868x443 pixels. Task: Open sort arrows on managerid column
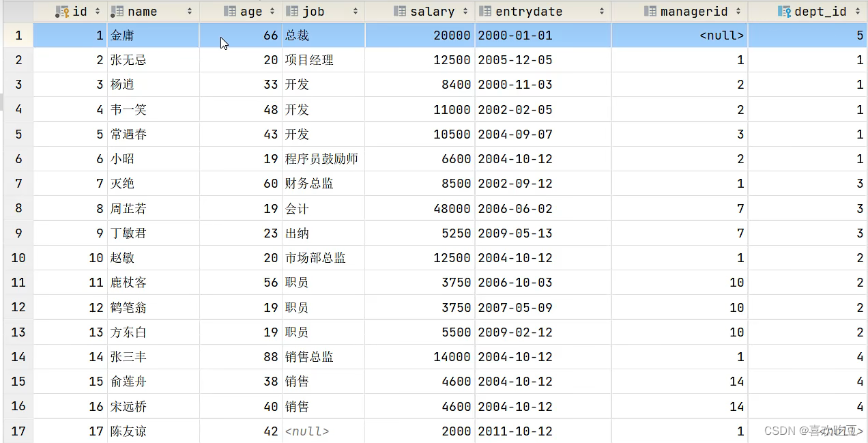coord(738,12)
